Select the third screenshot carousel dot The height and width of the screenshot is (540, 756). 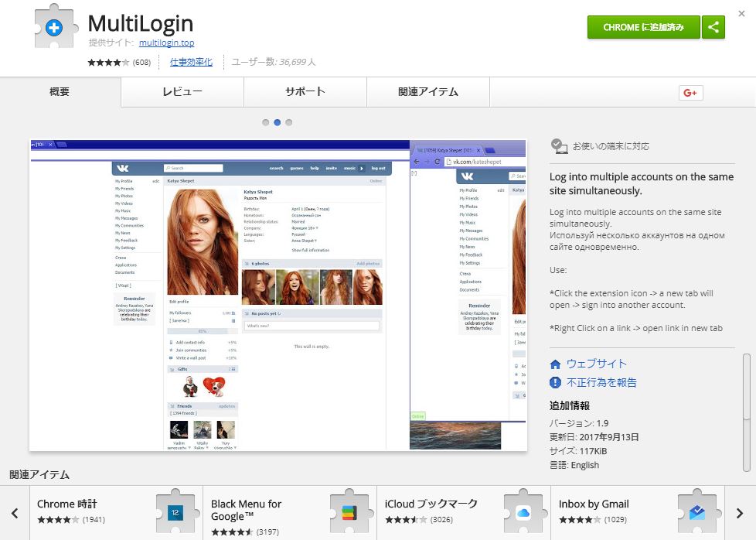289,122
